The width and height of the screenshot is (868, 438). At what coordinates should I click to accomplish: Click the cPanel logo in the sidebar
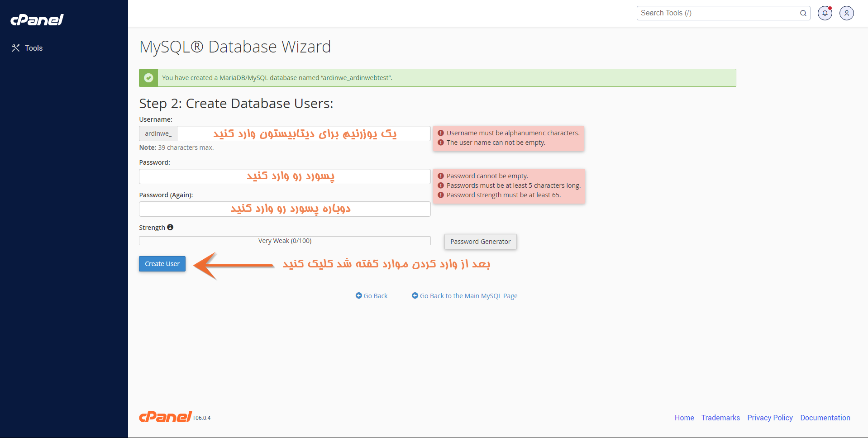[x=37, y=19]
